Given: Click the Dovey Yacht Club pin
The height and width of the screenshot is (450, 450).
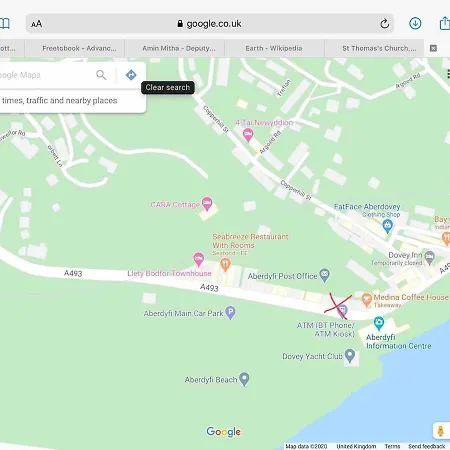Looking at the screenshot, I should 350,355.
